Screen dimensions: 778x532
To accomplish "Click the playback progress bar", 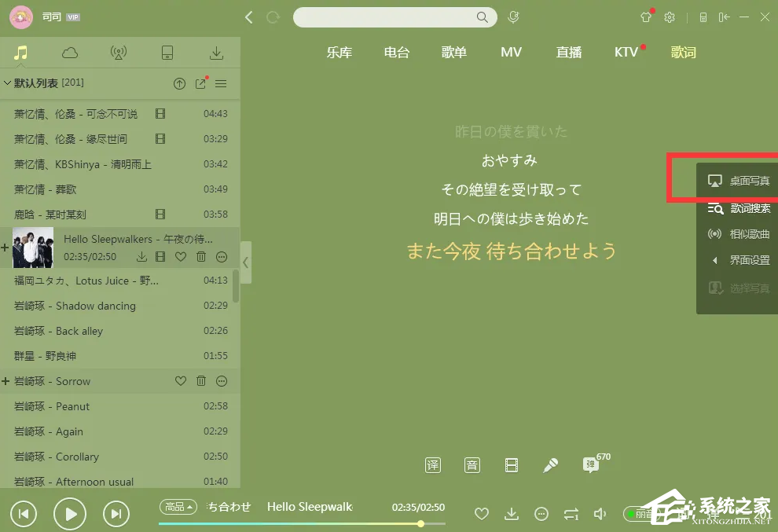I will (x=302, y=523).
